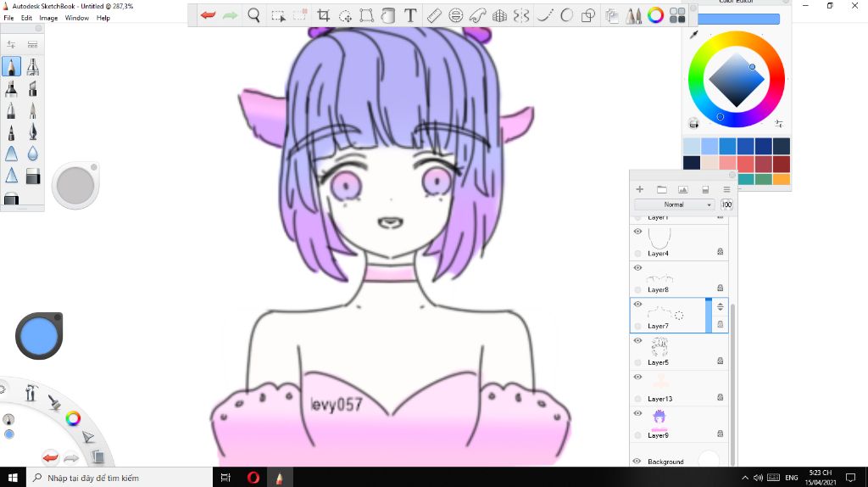This screenshot has height=487, width=868.
Task: Hide the Background layer eye icon
Action: (637, 461)
